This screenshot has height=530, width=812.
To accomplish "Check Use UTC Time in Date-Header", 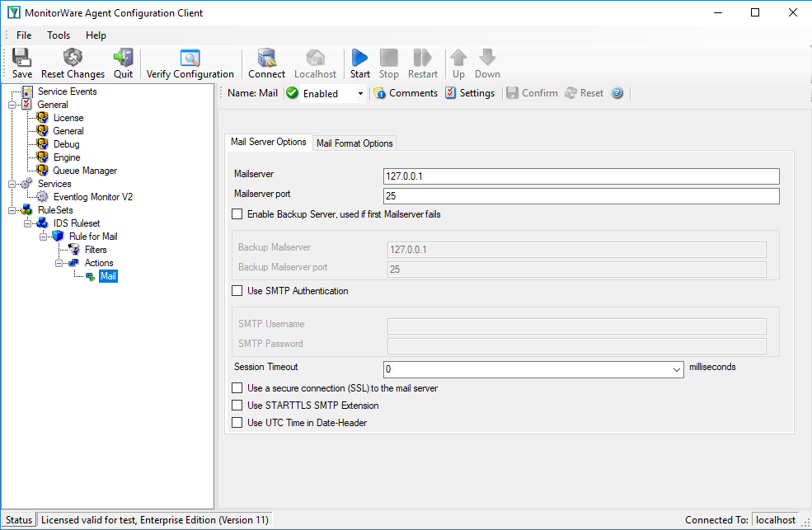I will pyautogui.click(x=237, y=423).
